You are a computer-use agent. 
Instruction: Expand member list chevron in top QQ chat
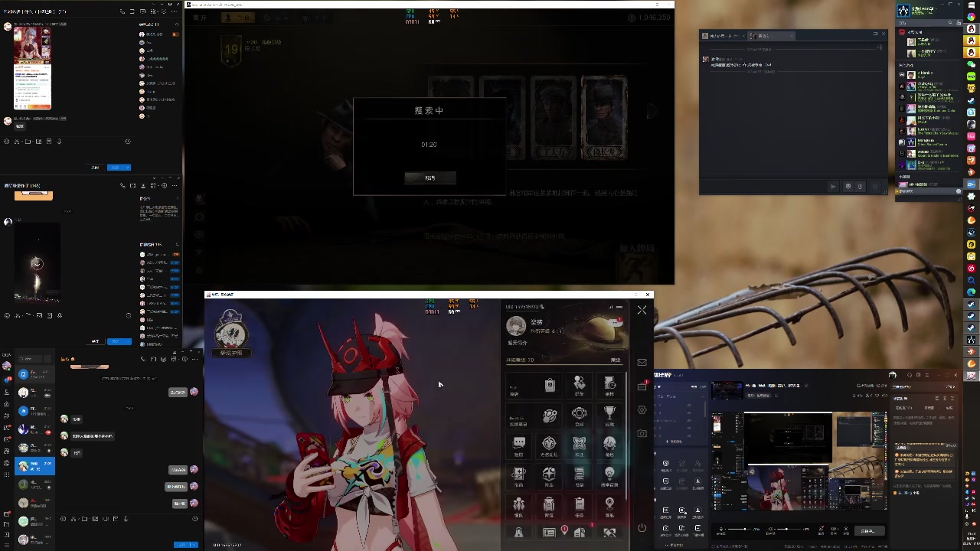(177, 24)
